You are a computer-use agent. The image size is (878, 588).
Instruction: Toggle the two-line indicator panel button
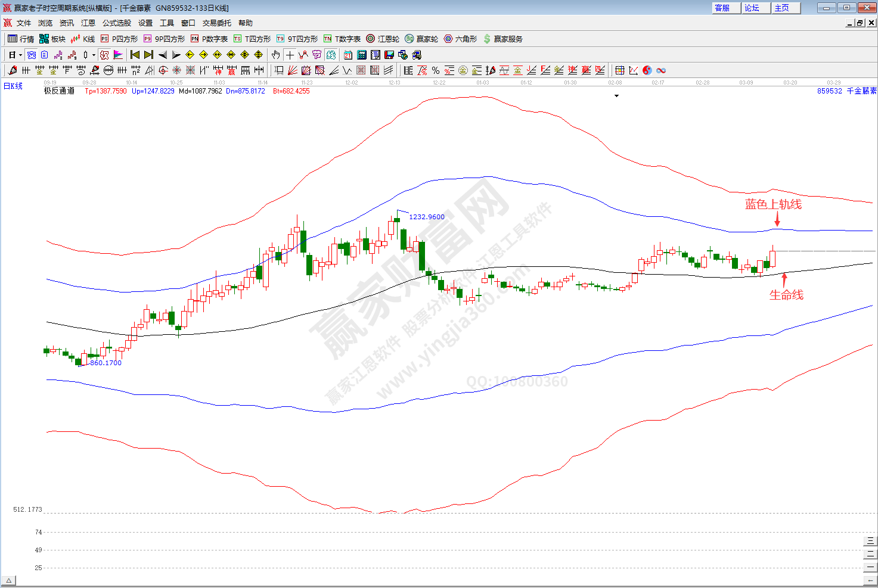870,553
